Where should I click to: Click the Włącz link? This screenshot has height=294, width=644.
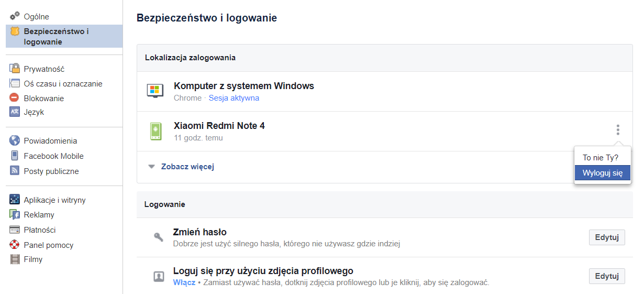click(184, 282)
